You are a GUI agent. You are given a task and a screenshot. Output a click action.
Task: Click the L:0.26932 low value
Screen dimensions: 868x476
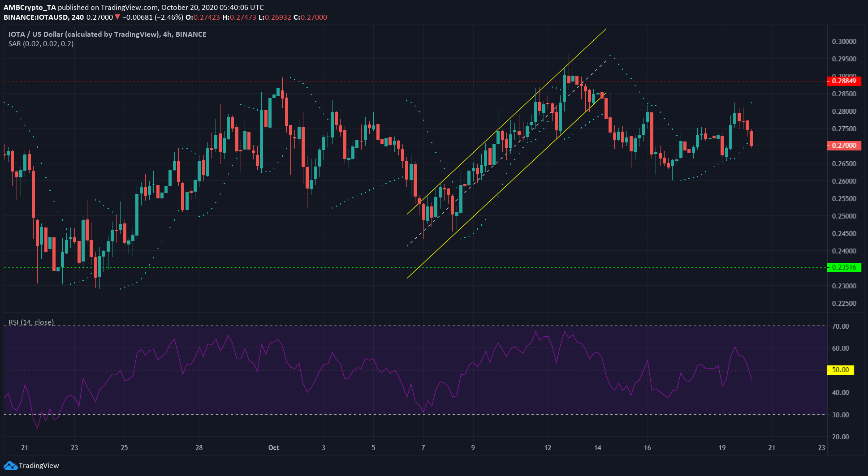coord(275,17)
